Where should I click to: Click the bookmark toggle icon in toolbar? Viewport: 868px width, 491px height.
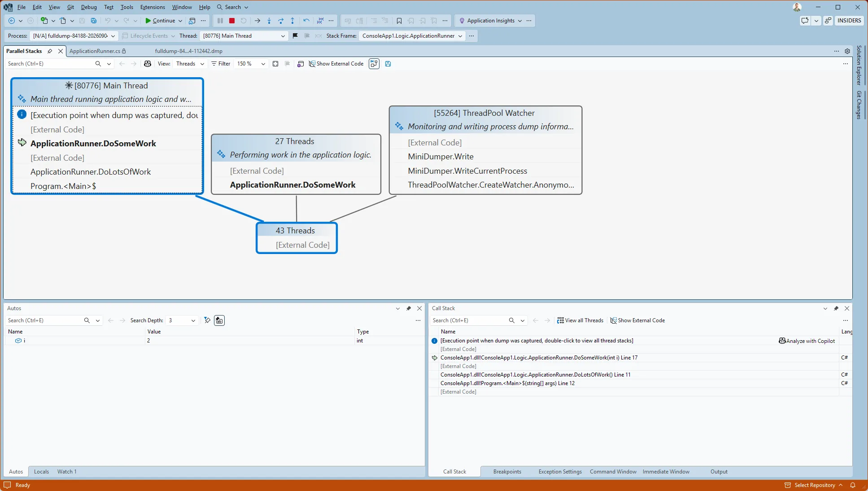click(399, 21)
